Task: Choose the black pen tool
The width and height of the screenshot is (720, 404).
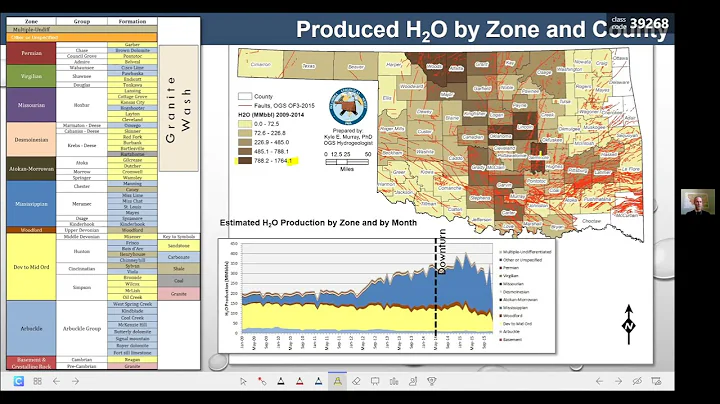Action: pyautogui.click(x=281, y=381)
